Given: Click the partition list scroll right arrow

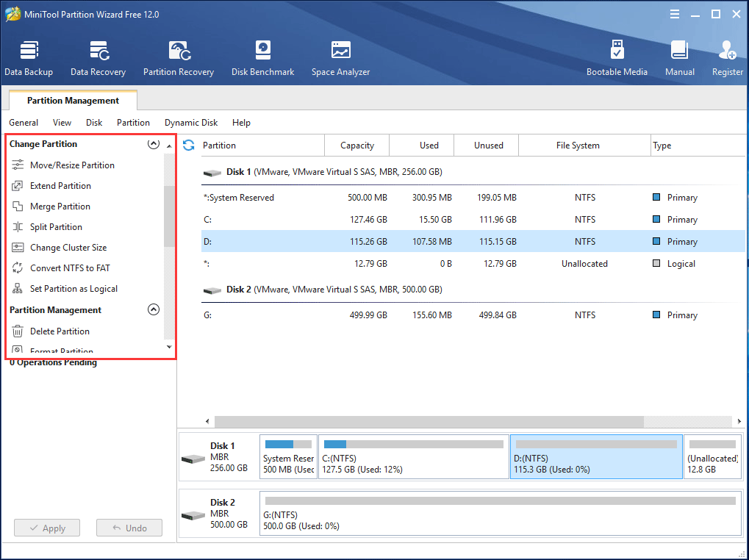Looking at the screenshot, I should 739,422.
